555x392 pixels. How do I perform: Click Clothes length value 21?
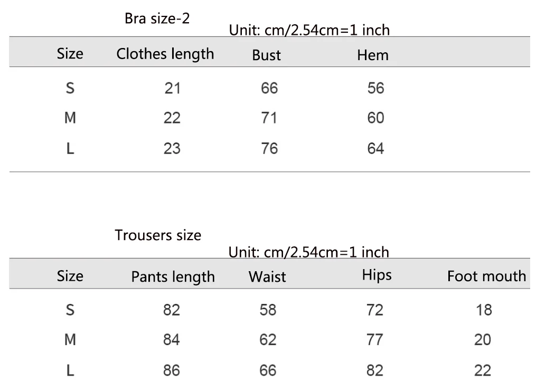pos(172,88)
